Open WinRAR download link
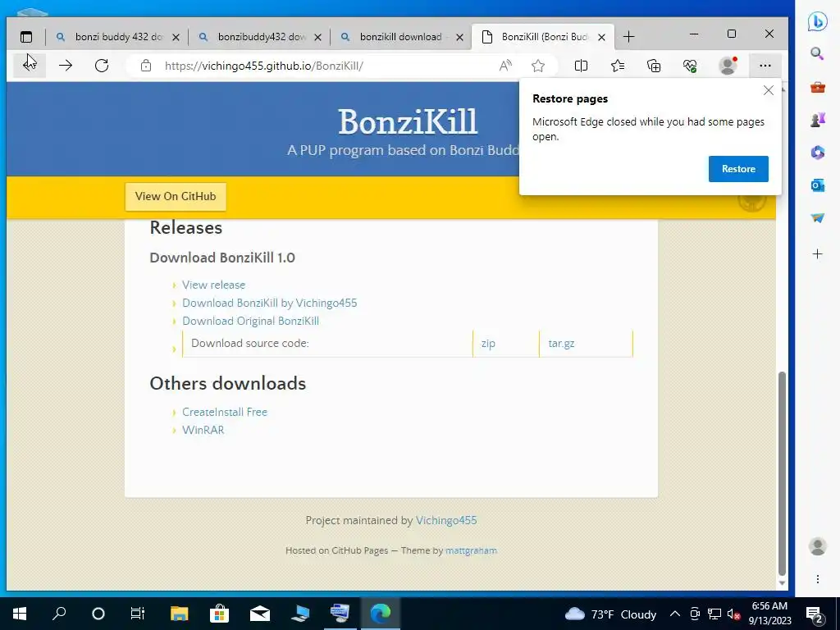This screenshot has width=840, height=630. tap(203, 430)
